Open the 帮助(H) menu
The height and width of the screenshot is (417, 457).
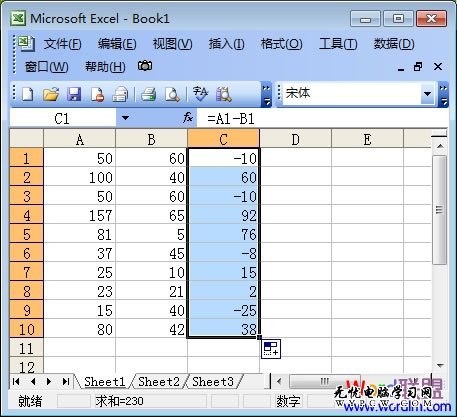click(x=105, y=67)
